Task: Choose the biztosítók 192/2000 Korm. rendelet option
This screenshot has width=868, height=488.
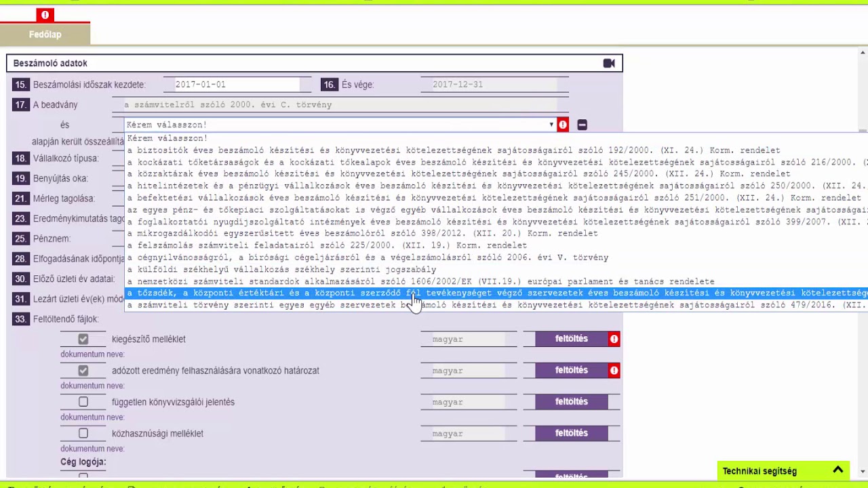Action: point(496,150)
